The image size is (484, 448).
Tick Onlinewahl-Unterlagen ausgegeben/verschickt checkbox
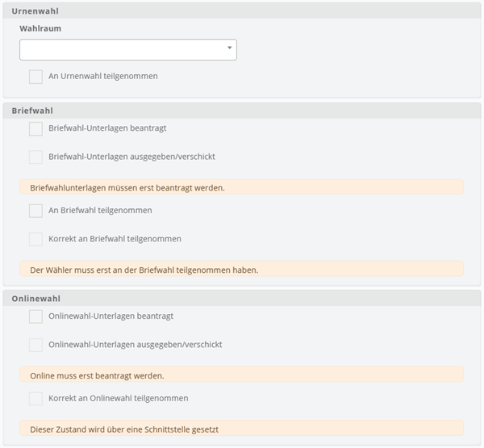click(x=35, y=345)
